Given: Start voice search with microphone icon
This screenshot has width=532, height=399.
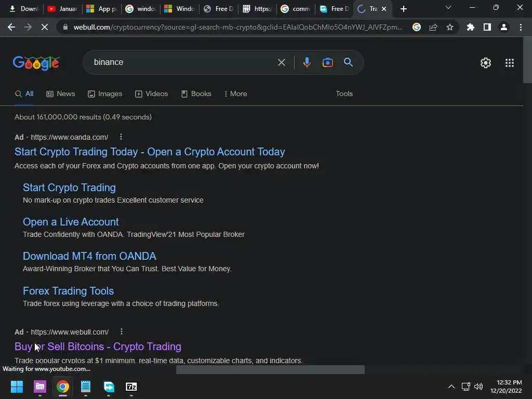Looking at the screenshot, I should click(x=307, y=62).
